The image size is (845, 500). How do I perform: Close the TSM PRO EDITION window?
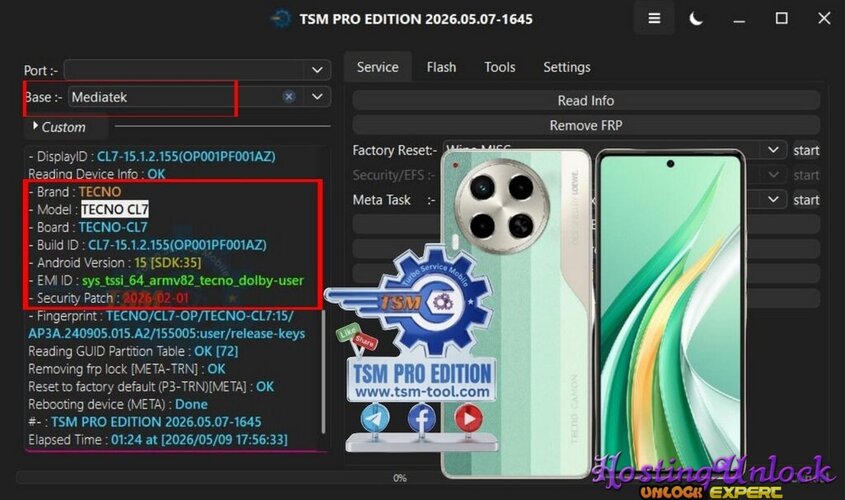tap(824, 18)
